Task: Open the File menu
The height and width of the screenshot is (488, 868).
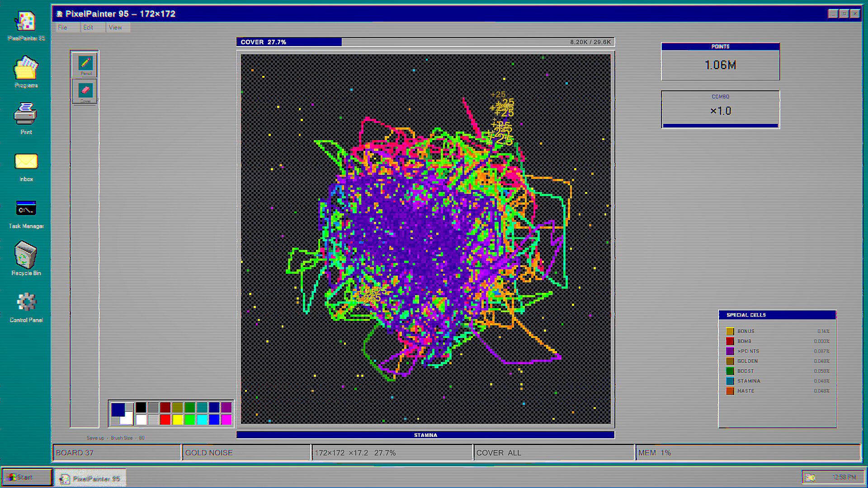Action: click(63, 28)
